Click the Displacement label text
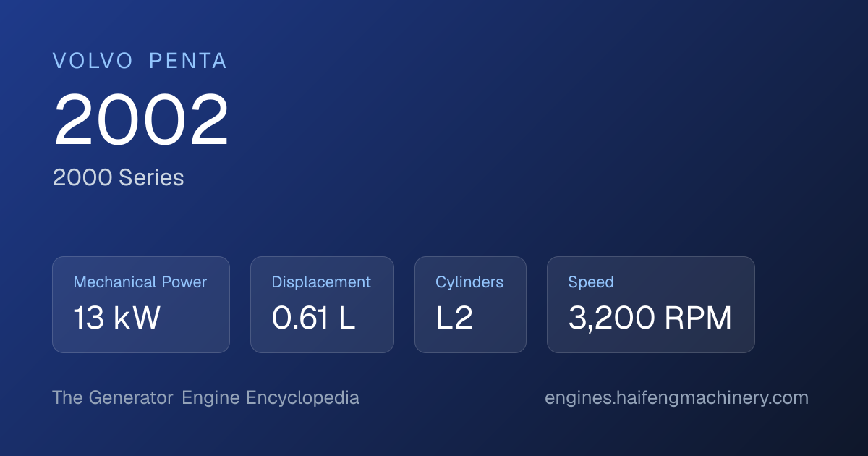This screenshot has height=456, width=868. tap(321, 282)
